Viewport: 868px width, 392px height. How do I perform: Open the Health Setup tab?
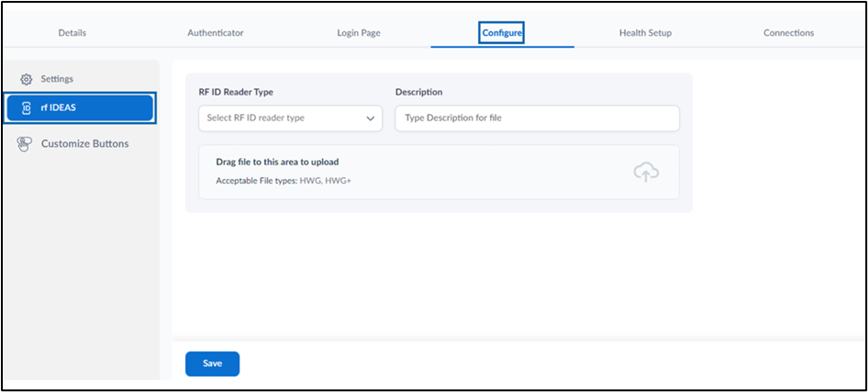click(645, 33)
